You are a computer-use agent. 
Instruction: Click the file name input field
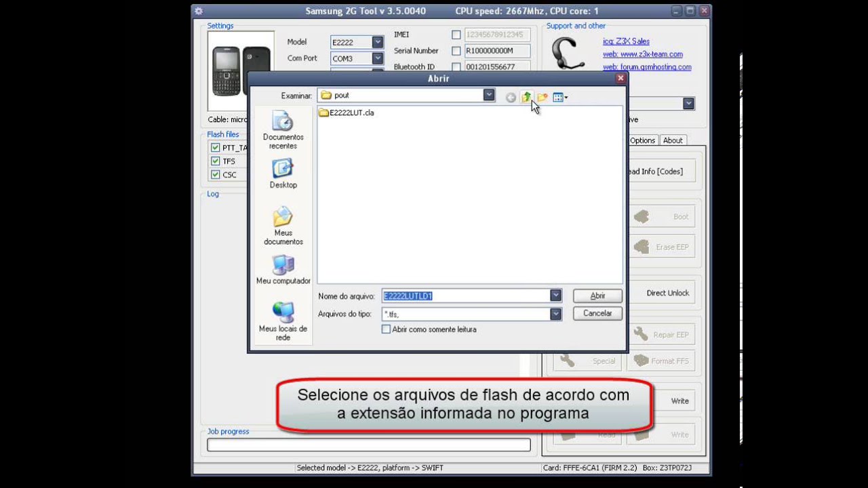click(466, 296)
